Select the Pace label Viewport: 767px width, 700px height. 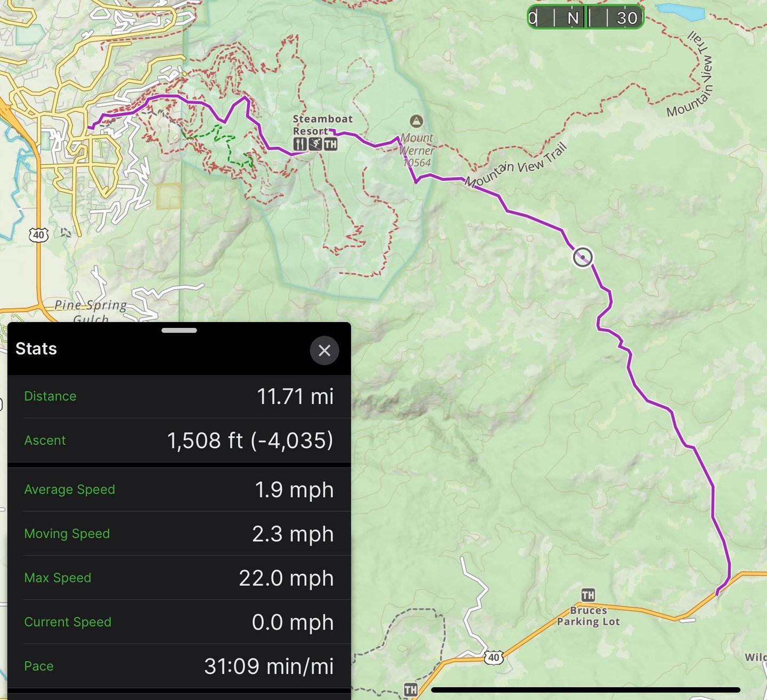(x=39, y=666)
